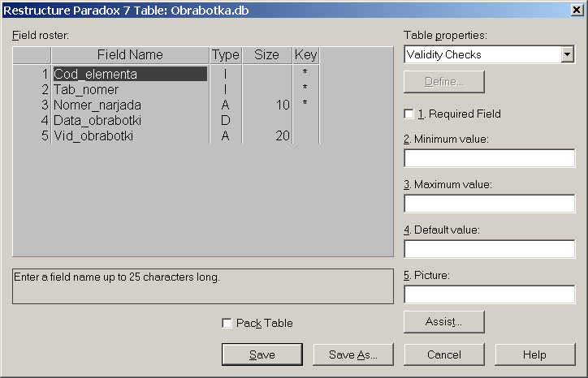Click the Type cell of Cod_elementa
The width and height of the screenshot is (588, 378).
226,74
